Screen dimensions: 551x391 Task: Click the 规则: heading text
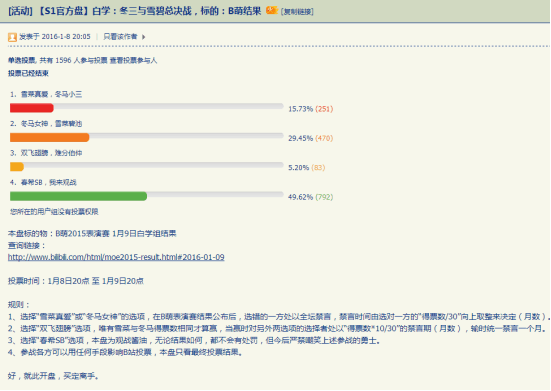[19, 305]
